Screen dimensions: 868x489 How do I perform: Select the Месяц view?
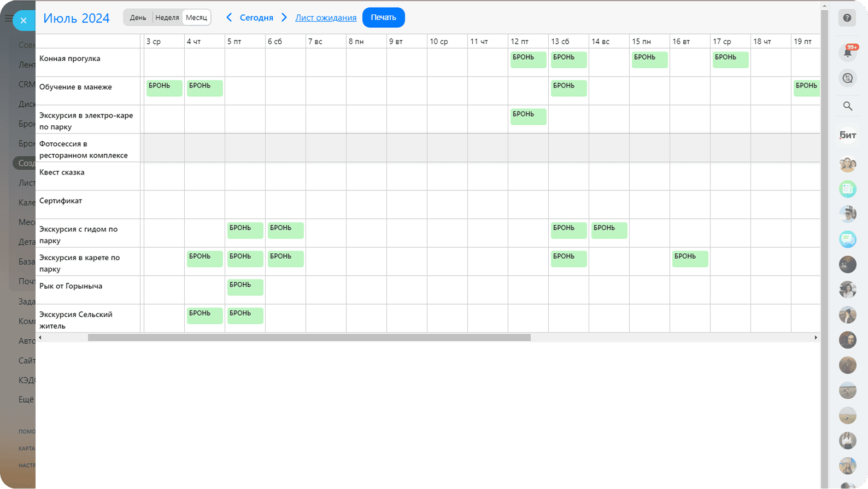pos(196,18)
